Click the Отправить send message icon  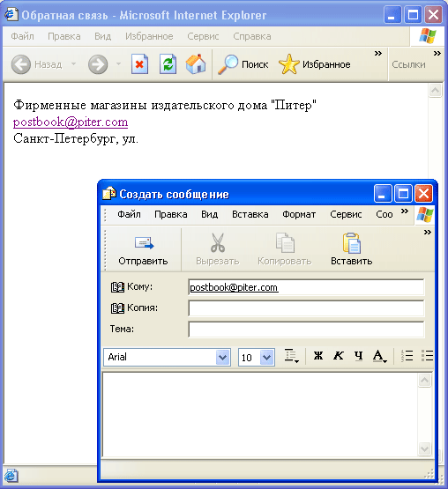pos(144,242)
